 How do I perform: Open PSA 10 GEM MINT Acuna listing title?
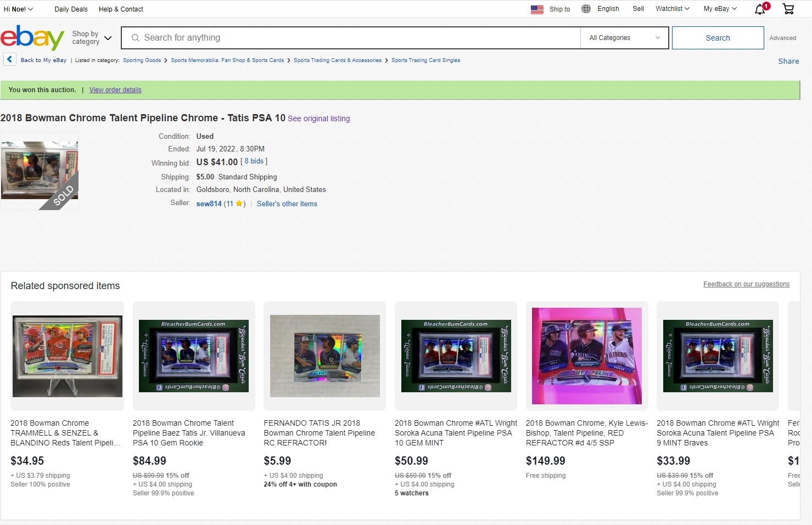click(456, 433)
